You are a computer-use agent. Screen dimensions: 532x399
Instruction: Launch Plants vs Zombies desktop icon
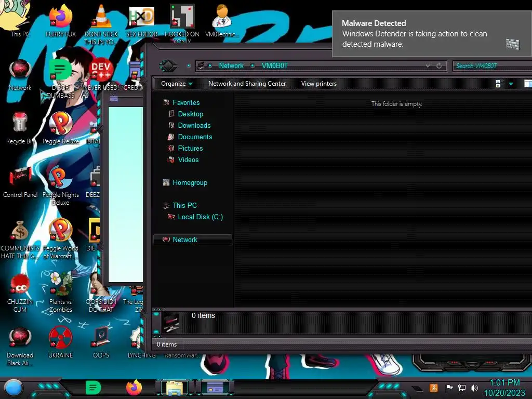click(61, 292)
